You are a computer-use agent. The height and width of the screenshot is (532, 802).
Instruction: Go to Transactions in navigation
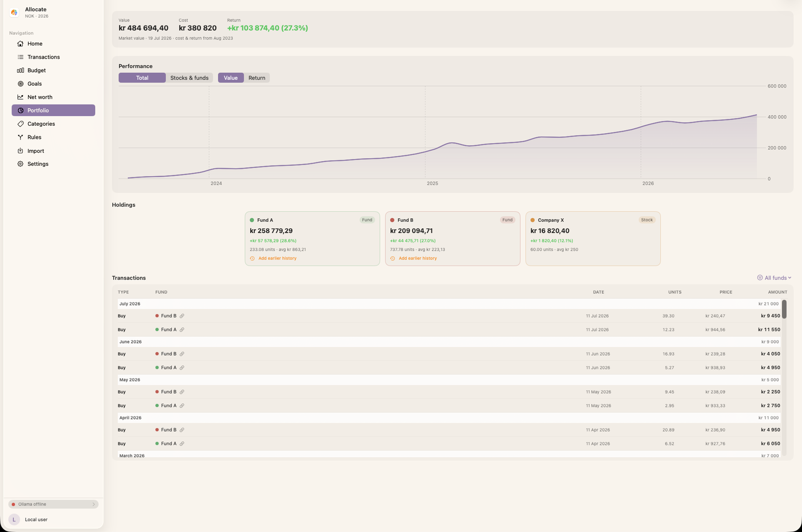click(53, 57)
